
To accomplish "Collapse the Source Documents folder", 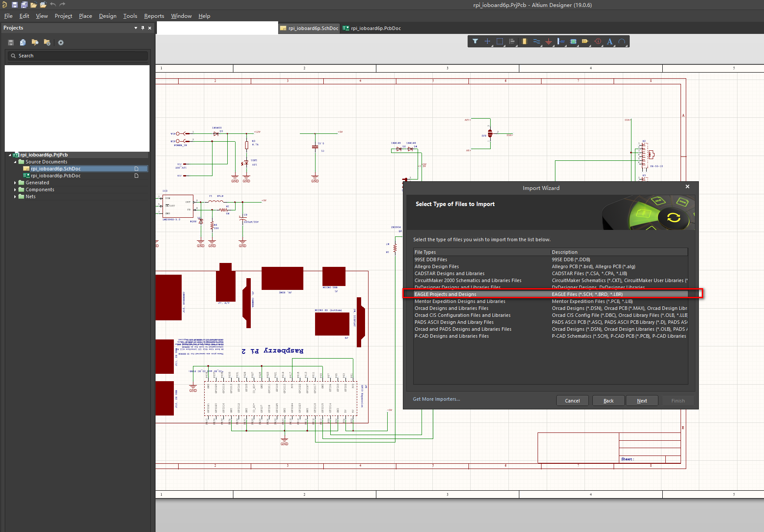I will pos(15,162).
